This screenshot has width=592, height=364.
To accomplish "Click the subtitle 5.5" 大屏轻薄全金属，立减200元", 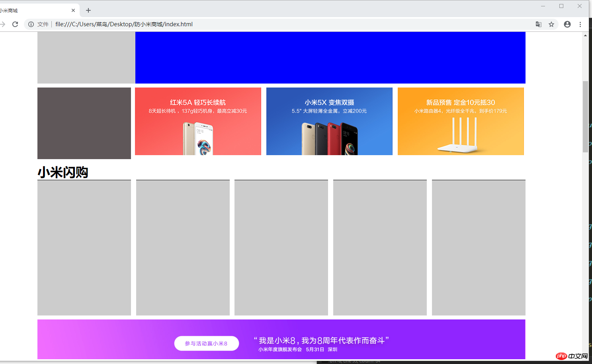I will coord(329,111).
